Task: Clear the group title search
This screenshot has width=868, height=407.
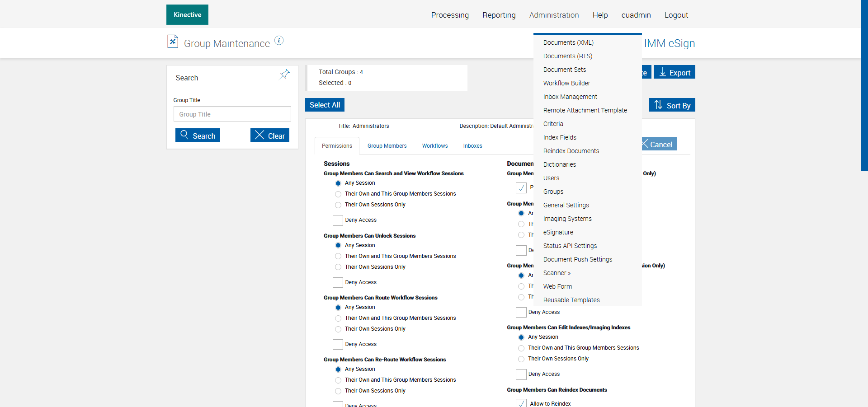Action: 270,136
